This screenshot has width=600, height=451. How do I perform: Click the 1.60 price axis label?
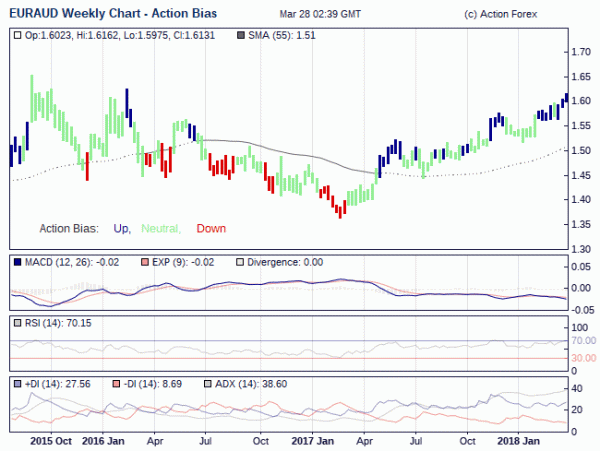(581, 101)
